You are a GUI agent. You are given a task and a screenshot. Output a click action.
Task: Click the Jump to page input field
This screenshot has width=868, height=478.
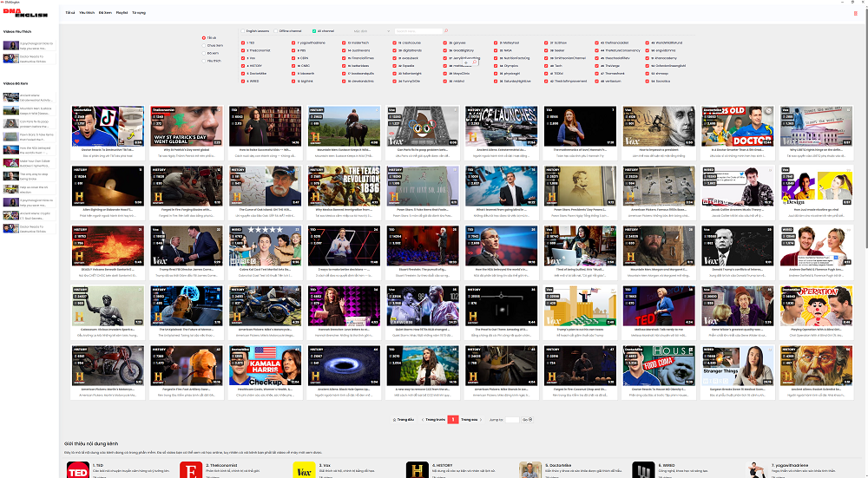[x=510, y=419]
